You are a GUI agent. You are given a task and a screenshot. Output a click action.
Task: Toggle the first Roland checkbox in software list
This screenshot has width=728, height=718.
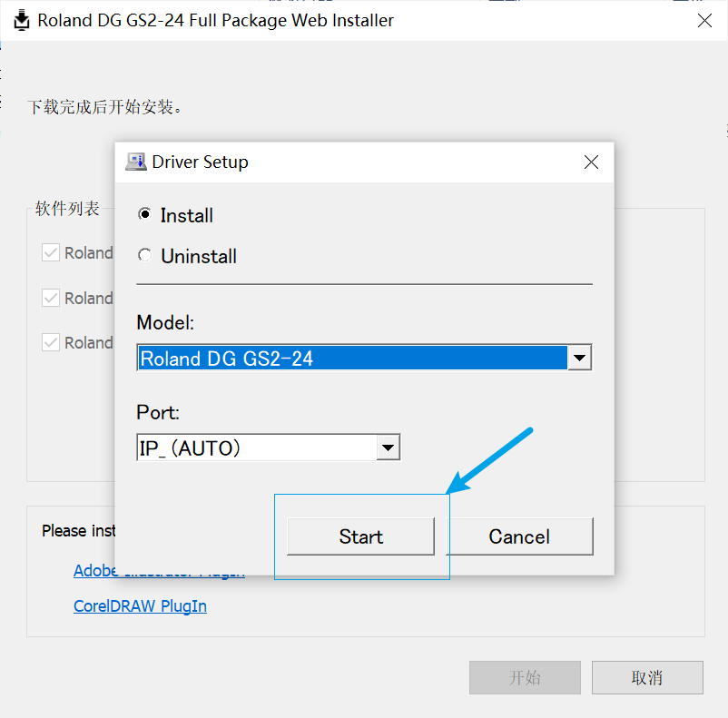(51, 252)
